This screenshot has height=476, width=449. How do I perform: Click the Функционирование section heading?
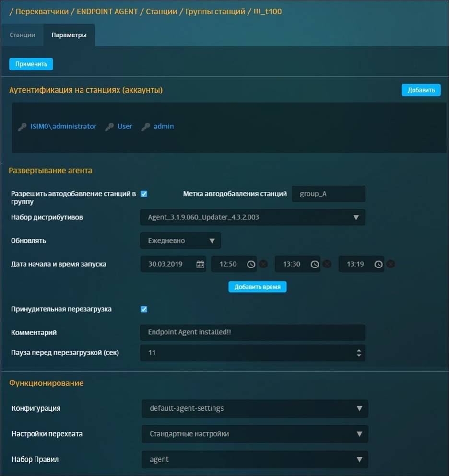(x=46, y=383)
